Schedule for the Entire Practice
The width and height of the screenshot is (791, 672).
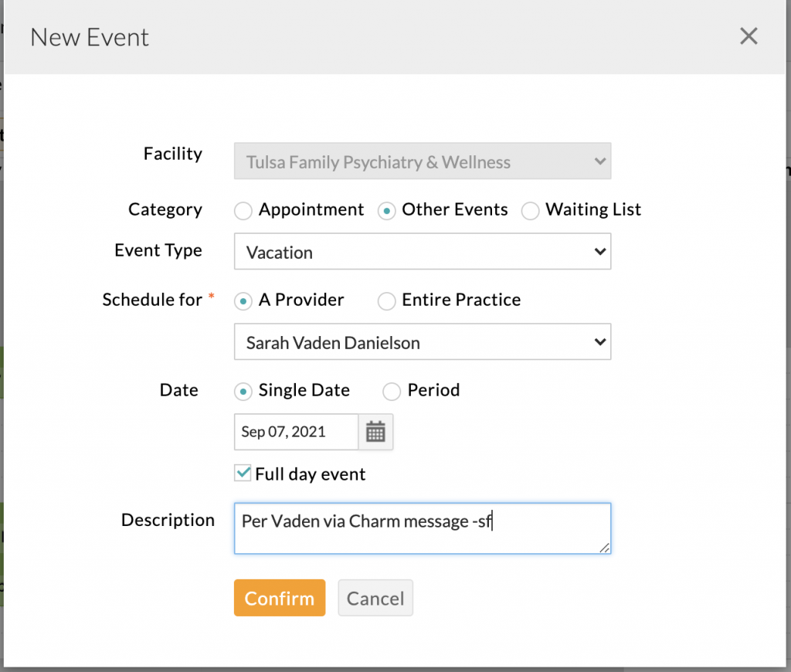click(386, 300)
